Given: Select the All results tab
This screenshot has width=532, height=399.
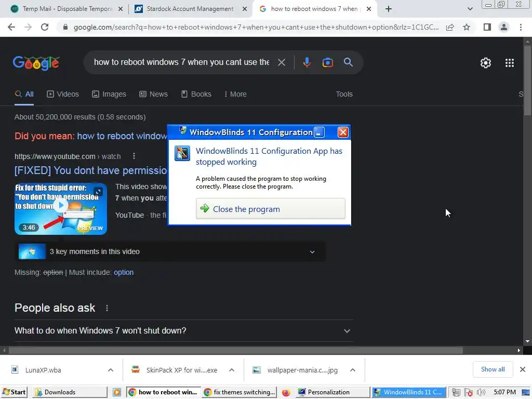Looking at the screenshot, I should (24, 94).
